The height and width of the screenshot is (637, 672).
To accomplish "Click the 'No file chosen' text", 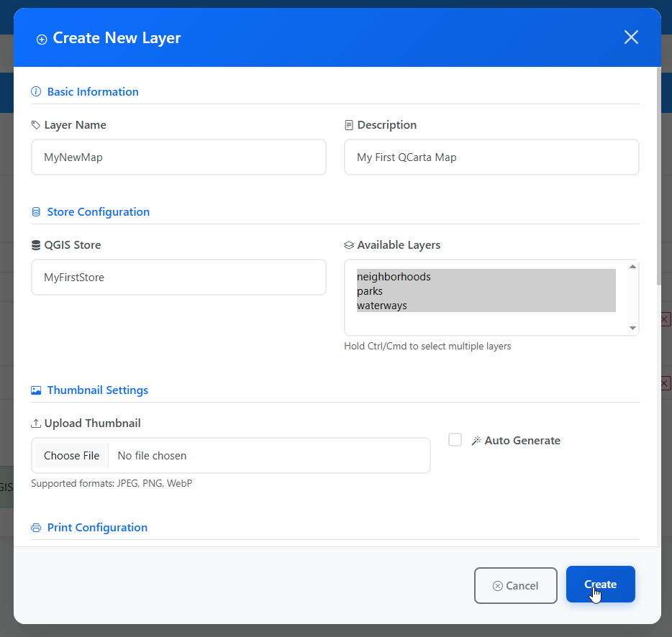I will point(152,456).
